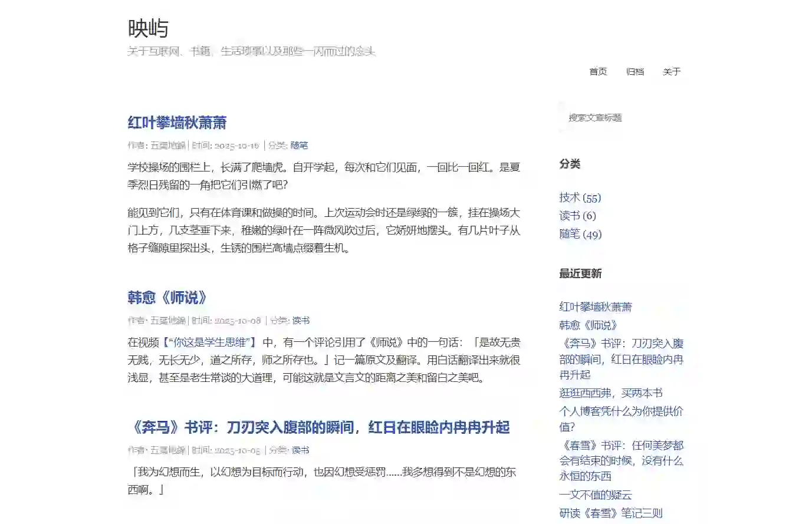Open the 《奔马》书评 post heading

tap(318, 427)
